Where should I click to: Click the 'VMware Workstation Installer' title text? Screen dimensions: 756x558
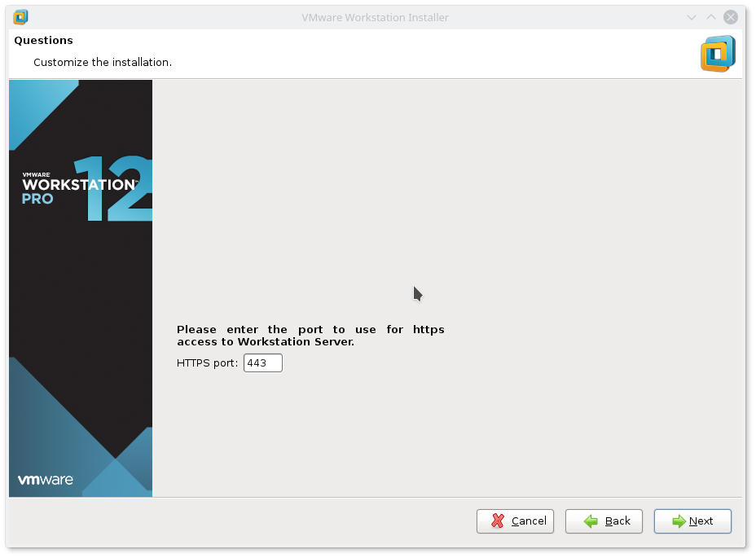click(x=375, y=17)
